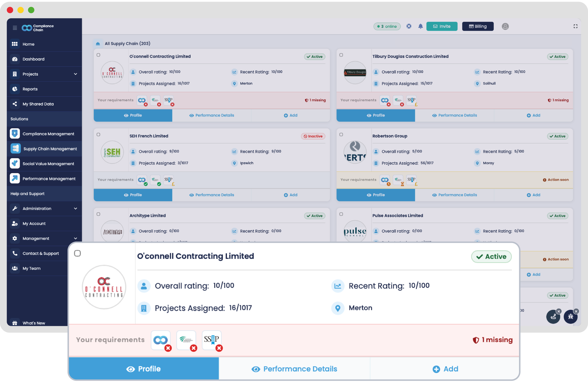Click the floating button left of bug button

553,317
